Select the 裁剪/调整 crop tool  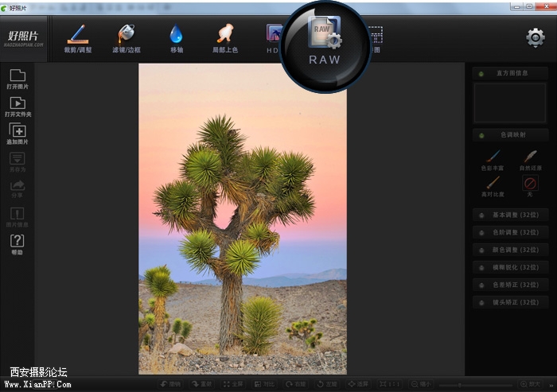78,37
